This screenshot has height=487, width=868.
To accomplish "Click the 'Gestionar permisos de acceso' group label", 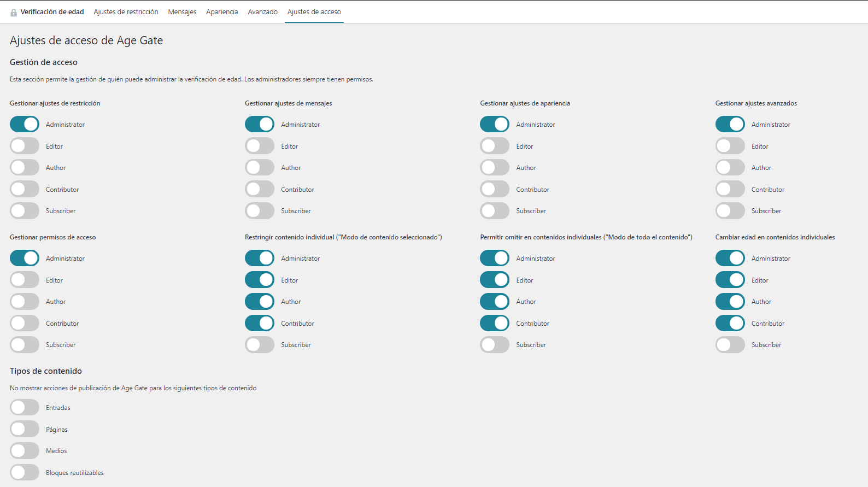I will (x=53, y=237).
